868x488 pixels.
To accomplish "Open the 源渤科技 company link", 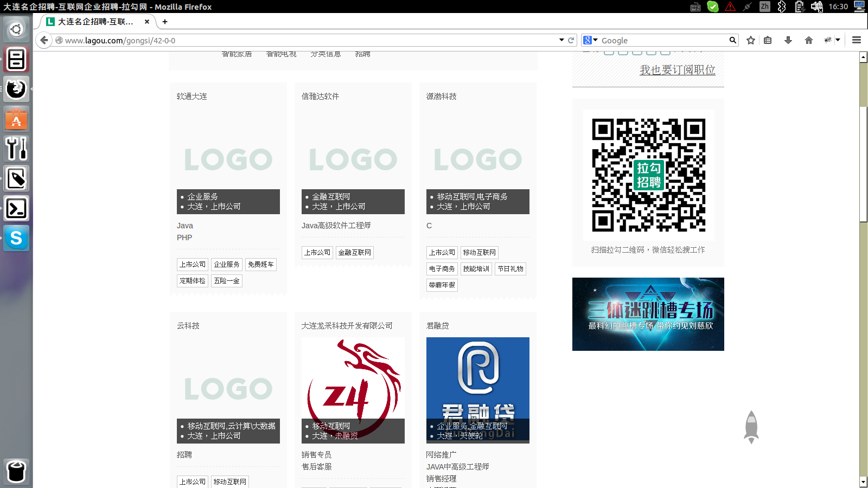I will 442,97.
